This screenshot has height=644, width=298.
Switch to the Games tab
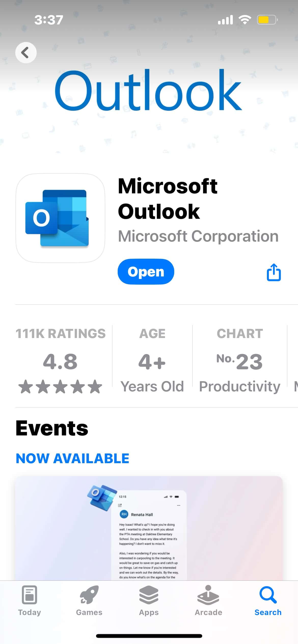coord(89,600)
